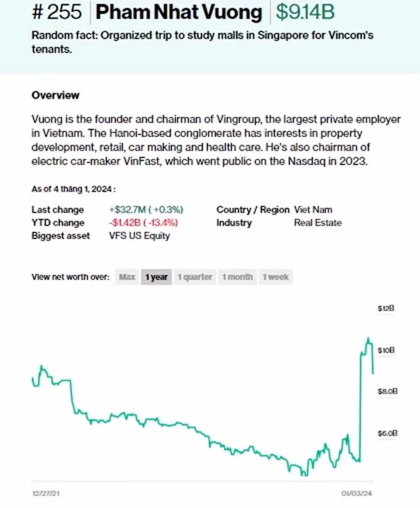Click the $9.14B net worth figure
Image resolution: width=420 pixels, height=508 pixels.
[306, 12]
